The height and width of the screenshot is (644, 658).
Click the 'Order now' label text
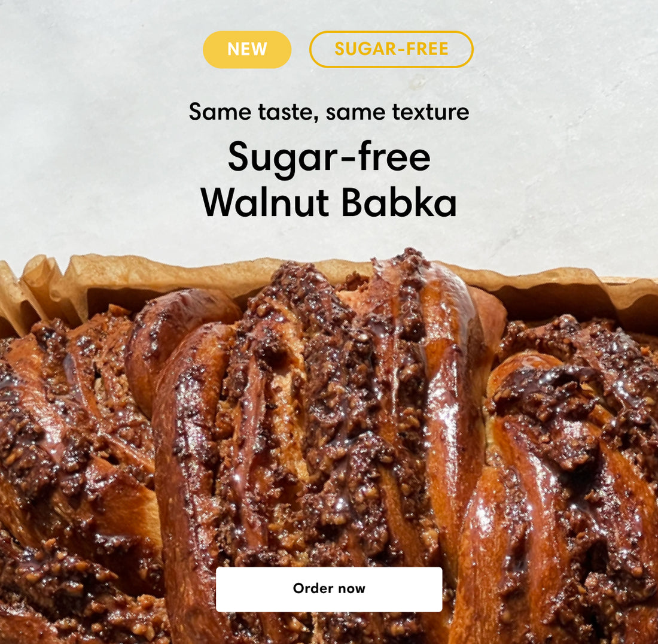coord(328,588)
